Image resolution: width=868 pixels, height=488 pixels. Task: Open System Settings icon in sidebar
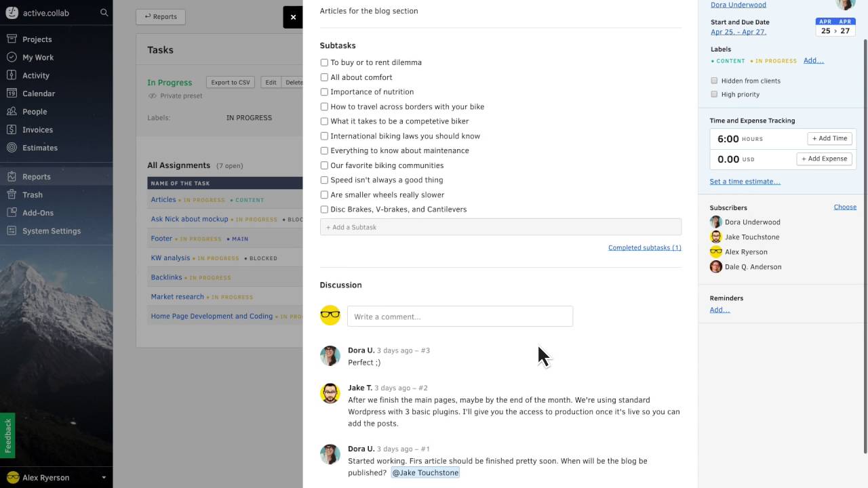tap(12, 230)
